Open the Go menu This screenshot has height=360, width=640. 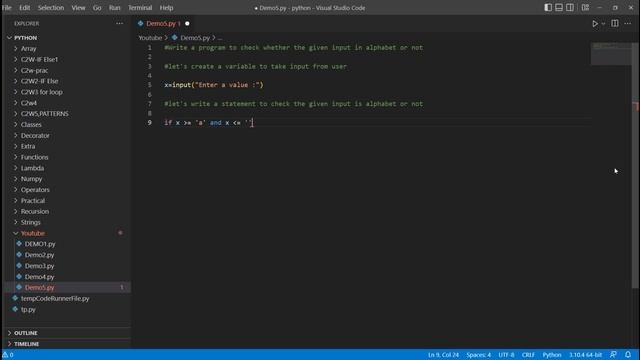click(x=97, y=8)
